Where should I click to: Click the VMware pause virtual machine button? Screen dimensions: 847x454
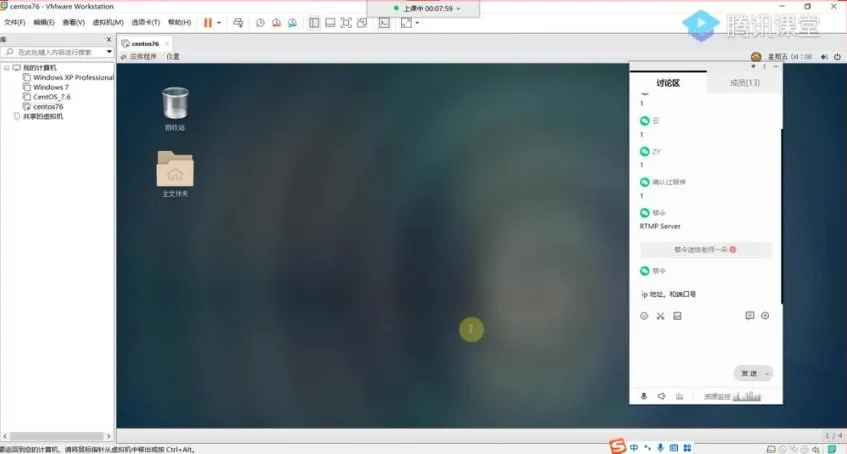point(208,22)
